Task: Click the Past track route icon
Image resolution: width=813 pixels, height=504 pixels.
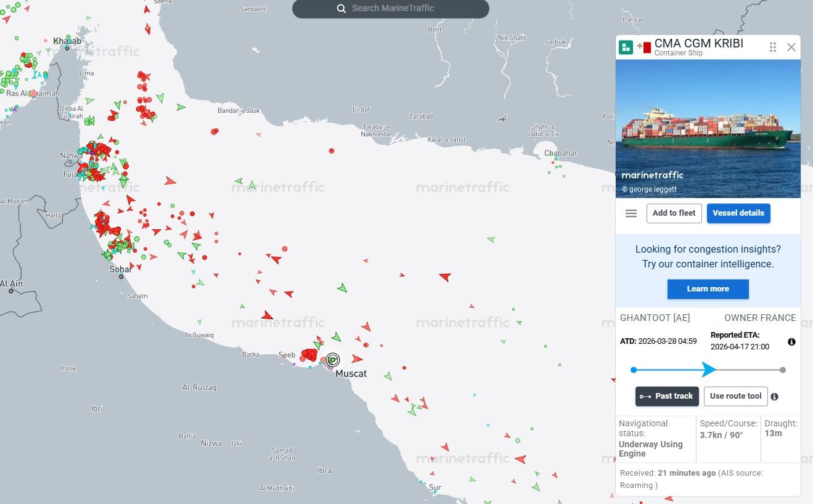Action: click(x=645, y=396)
